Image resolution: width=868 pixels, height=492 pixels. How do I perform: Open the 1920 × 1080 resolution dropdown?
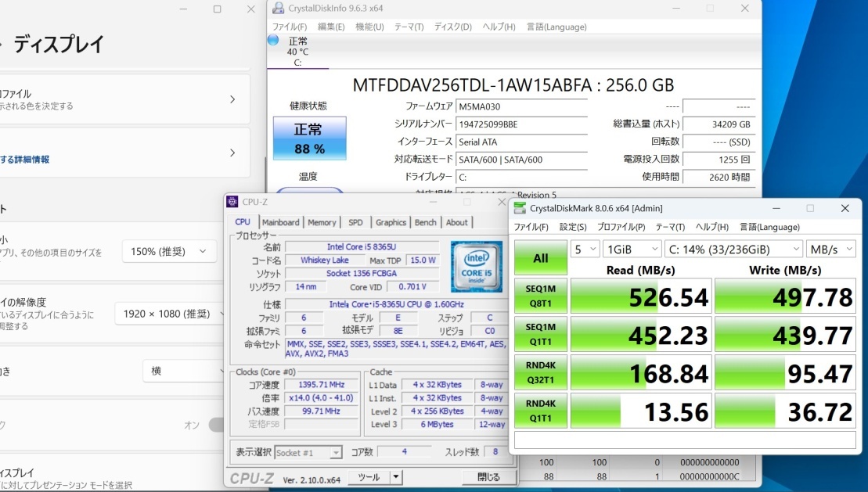click(171, 314)
